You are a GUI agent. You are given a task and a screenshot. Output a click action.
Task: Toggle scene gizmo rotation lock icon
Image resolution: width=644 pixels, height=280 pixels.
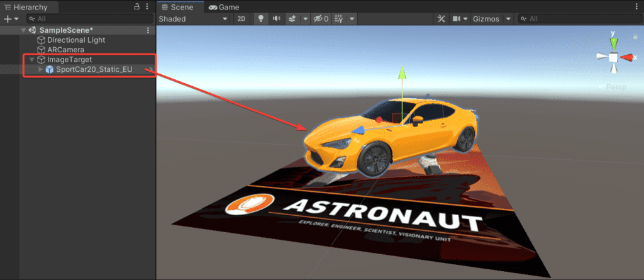tap(635, 36)
